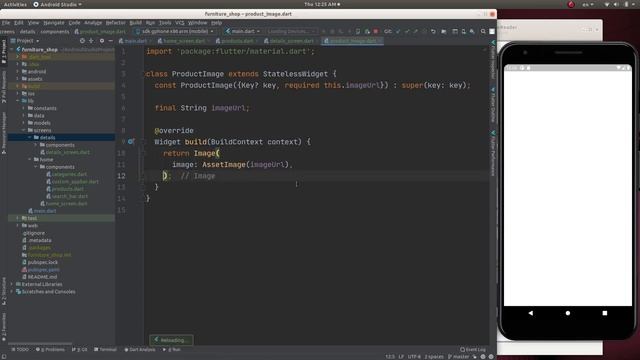Open details_screen.dart in project tree
Viewport: 640px width, 360px height.
[x=68, y=152]
